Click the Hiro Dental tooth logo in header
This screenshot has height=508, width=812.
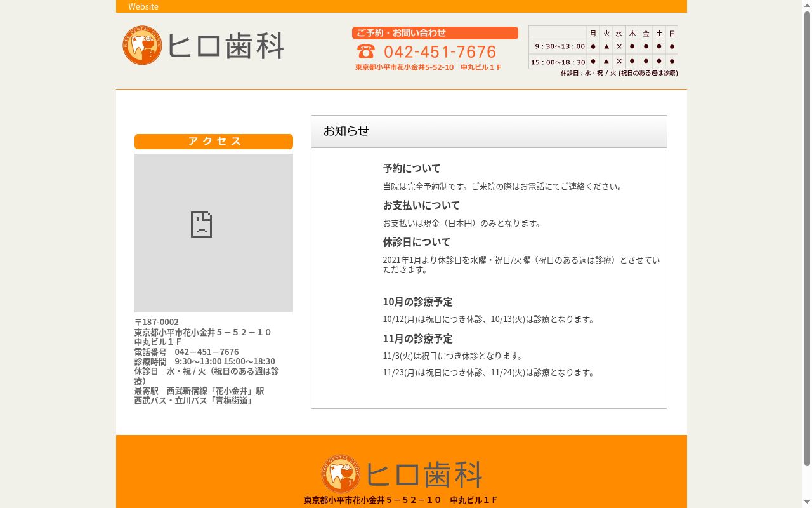click(x=143, y=45)
